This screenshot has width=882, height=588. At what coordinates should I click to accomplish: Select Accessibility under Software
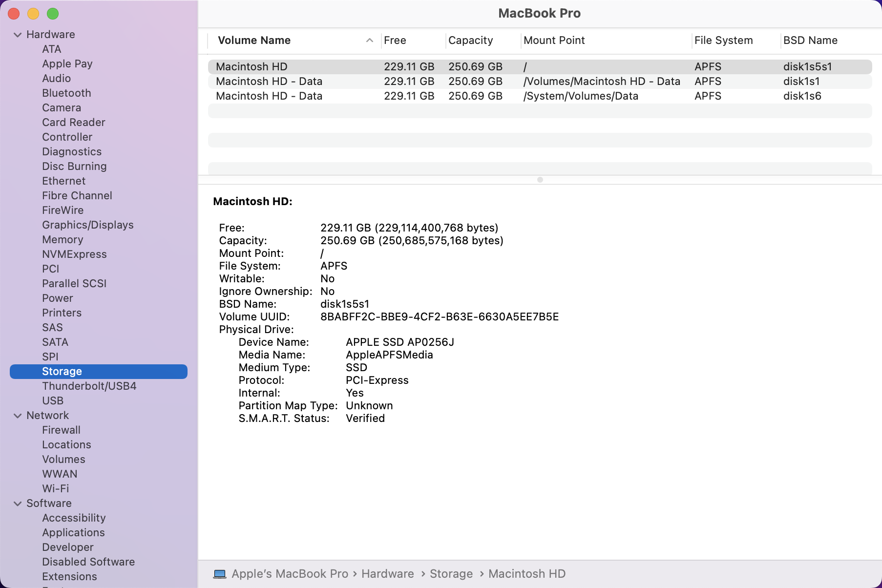pos(74,518)
